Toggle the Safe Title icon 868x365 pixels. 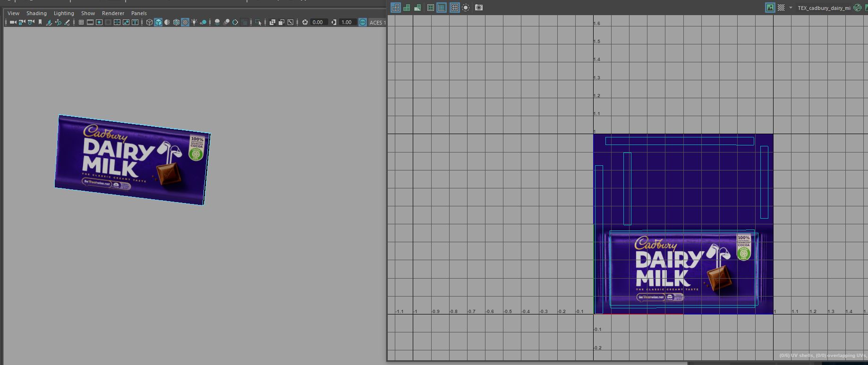pos(135,22)
